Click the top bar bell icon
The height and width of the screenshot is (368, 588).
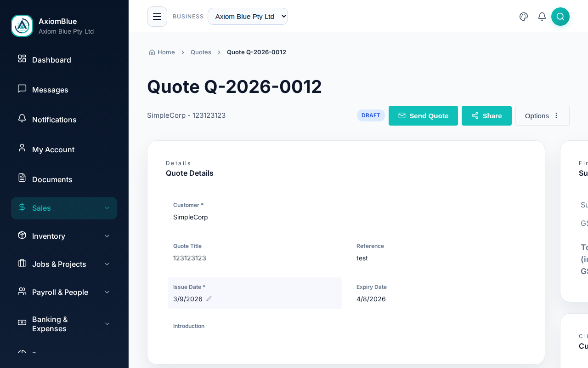542,17
